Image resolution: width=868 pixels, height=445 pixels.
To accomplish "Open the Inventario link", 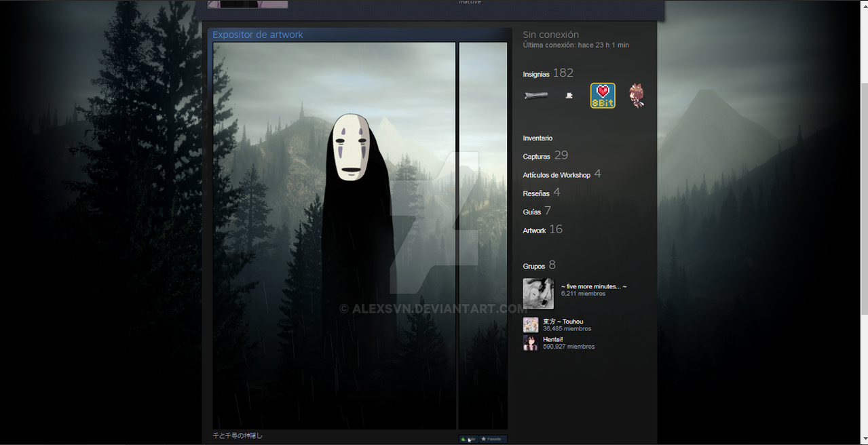I will (537, 138).
